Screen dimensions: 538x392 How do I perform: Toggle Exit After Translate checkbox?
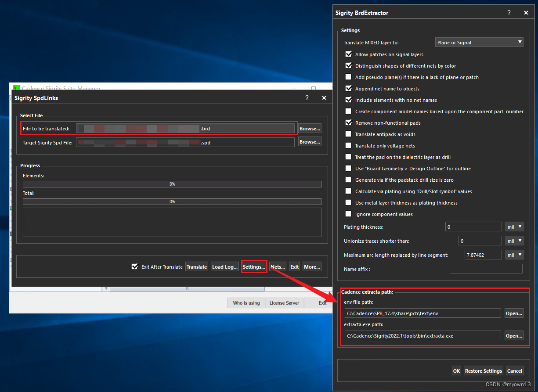[135, 266]
